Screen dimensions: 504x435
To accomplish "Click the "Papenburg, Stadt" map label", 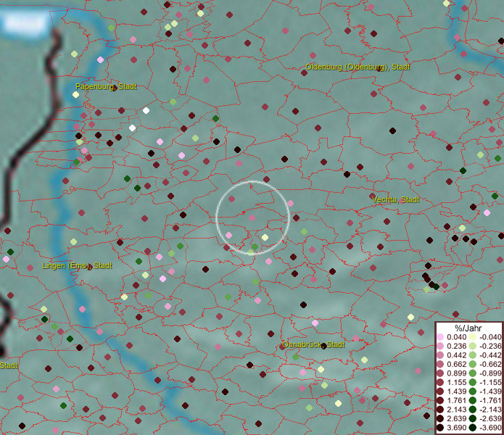I will click(x=106, y=86).
